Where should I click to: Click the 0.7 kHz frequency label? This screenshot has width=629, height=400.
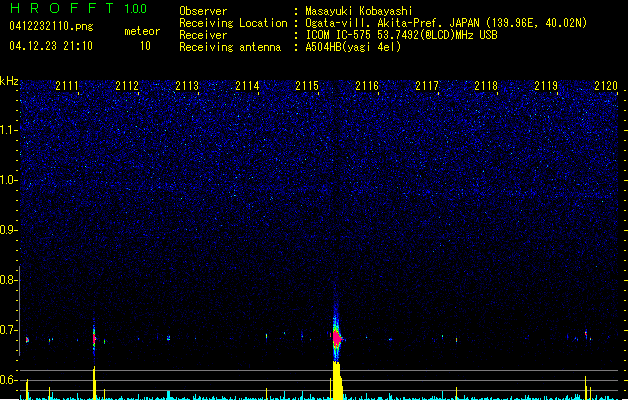point(9,330)
